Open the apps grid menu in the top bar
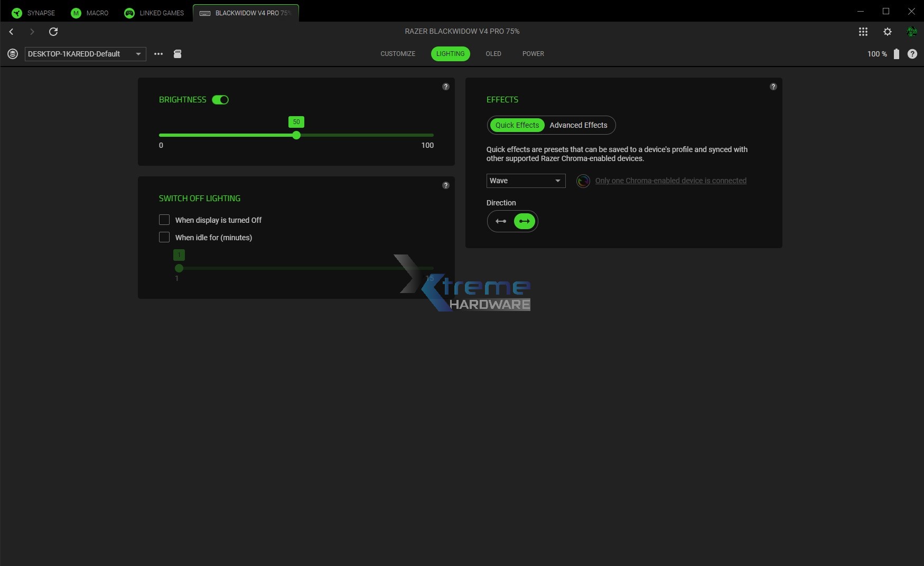The image size is (924, 566). coord(863,32)
